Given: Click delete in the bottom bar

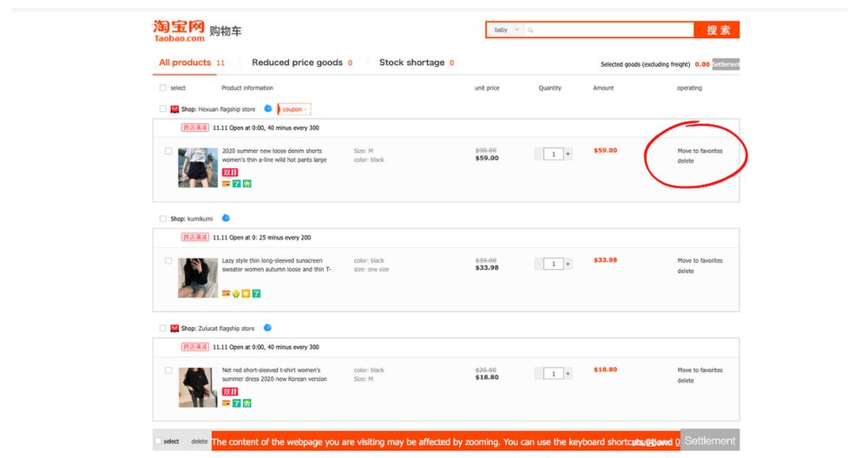Looking at the screenshot, I should tap(200, 442).
